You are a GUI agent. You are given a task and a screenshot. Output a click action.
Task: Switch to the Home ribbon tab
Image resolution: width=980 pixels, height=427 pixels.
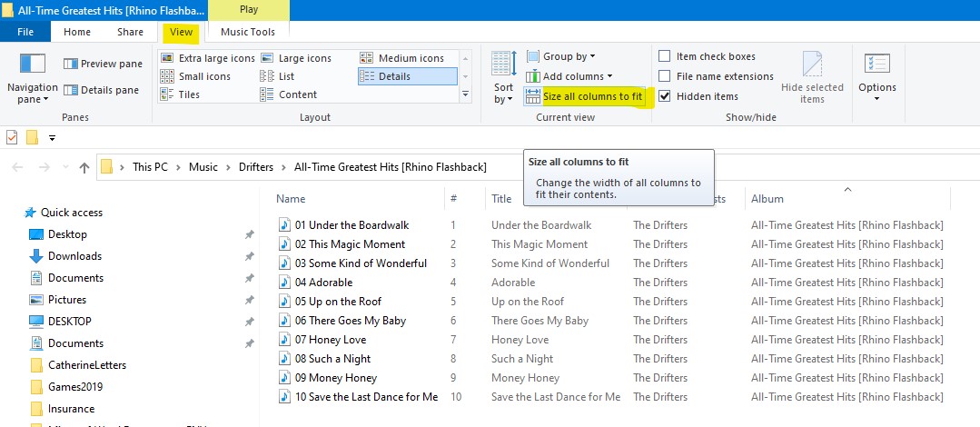77,32
